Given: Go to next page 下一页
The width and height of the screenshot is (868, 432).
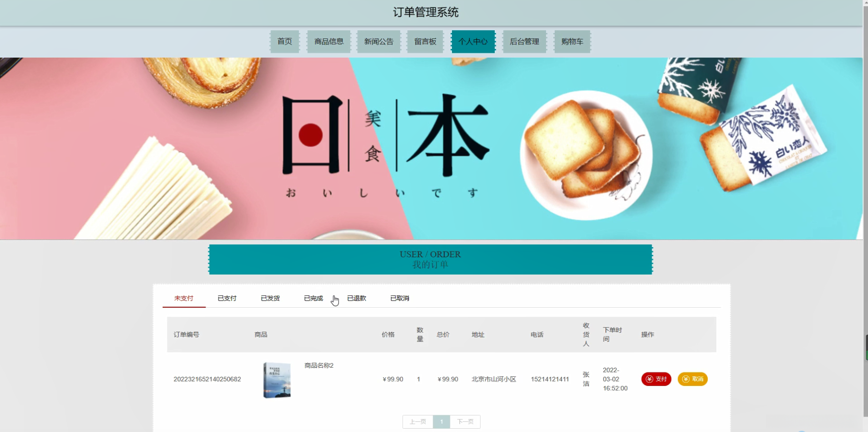Looking at the screenshot, I should (465, 421).
